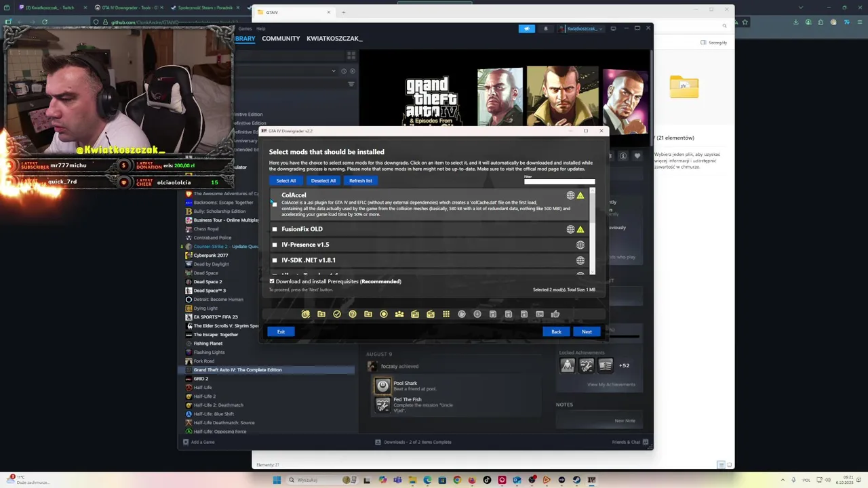Tick the FusionFix OLD checkbox
868x488 pixels.
coord(275,229)
